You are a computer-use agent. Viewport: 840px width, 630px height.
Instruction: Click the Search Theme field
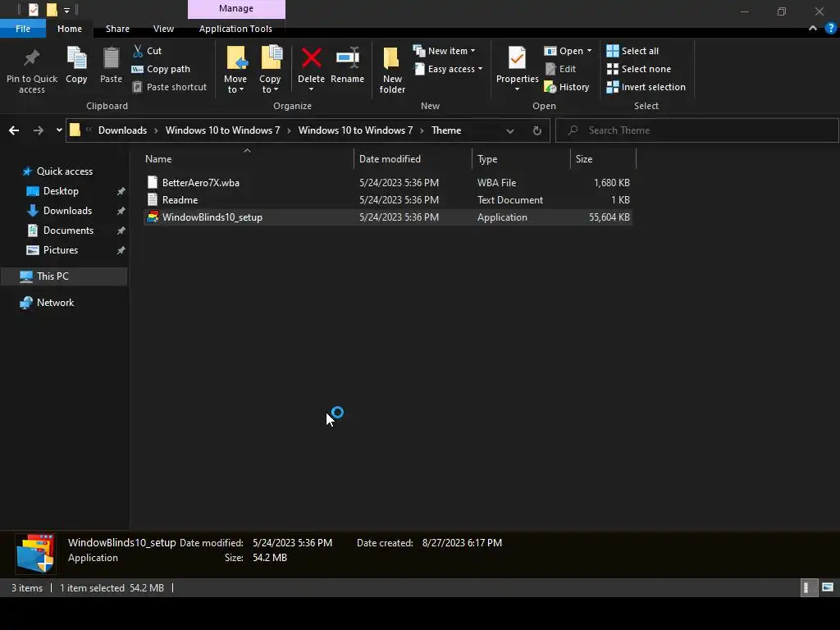(x=697, y=130)
